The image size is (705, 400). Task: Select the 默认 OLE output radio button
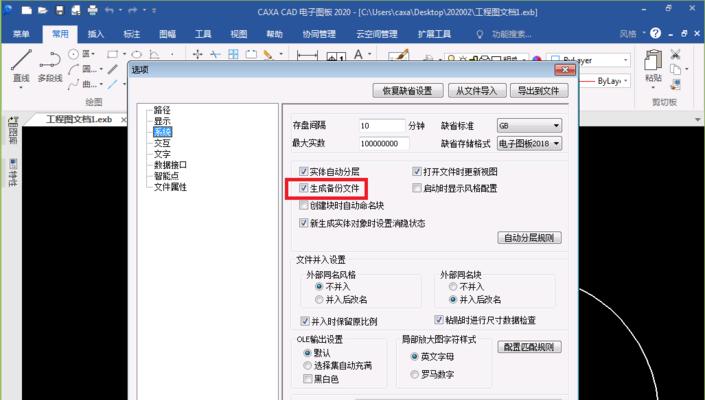tap(308, 353)
